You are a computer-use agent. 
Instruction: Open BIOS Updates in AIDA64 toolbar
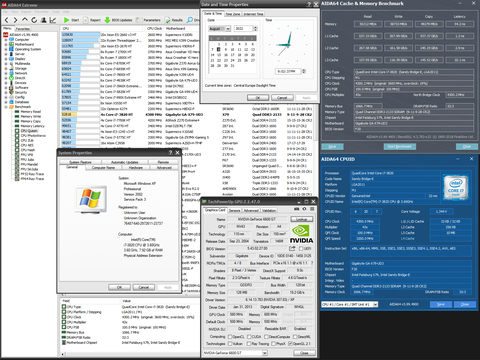(118, 20)
